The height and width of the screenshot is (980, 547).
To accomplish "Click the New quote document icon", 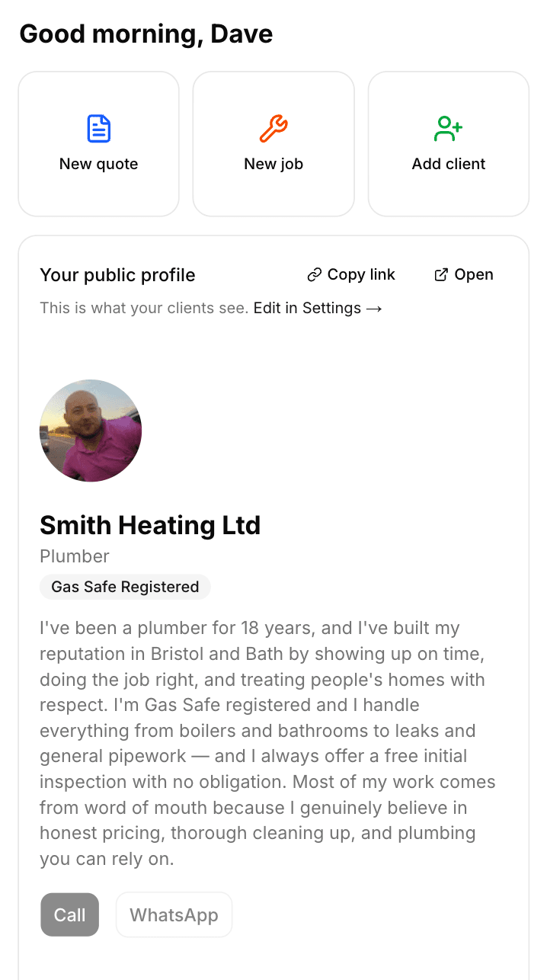I will pyautogui.click(x=98, y=129).
